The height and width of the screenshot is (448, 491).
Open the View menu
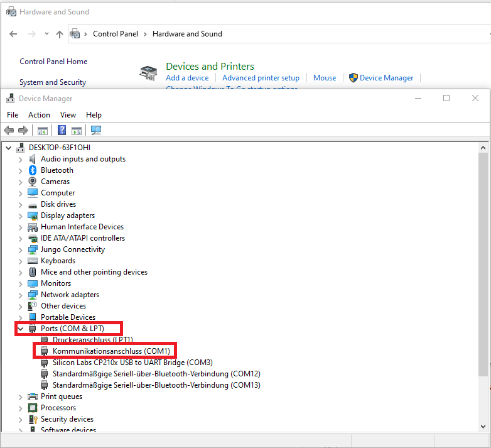(x=68, y=115)
